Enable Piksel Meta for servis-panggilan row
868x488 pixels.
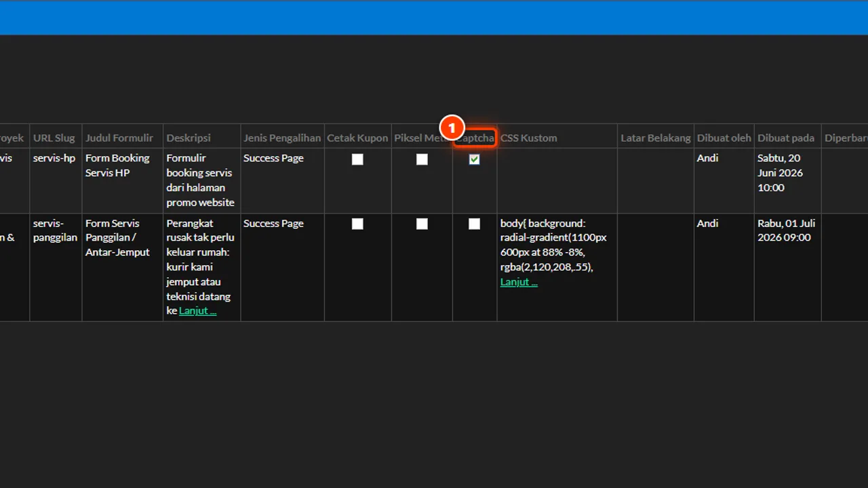point(422,224)
